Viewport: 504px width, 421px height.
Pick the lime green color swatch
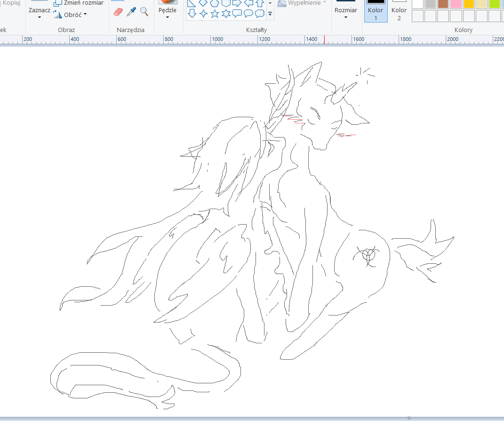click(x=495, y=4)
